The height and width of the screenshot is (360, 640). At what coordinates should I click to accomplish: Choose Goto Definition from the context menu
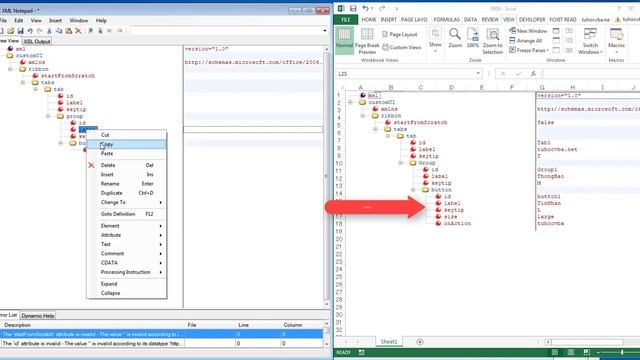click(127, 214)
